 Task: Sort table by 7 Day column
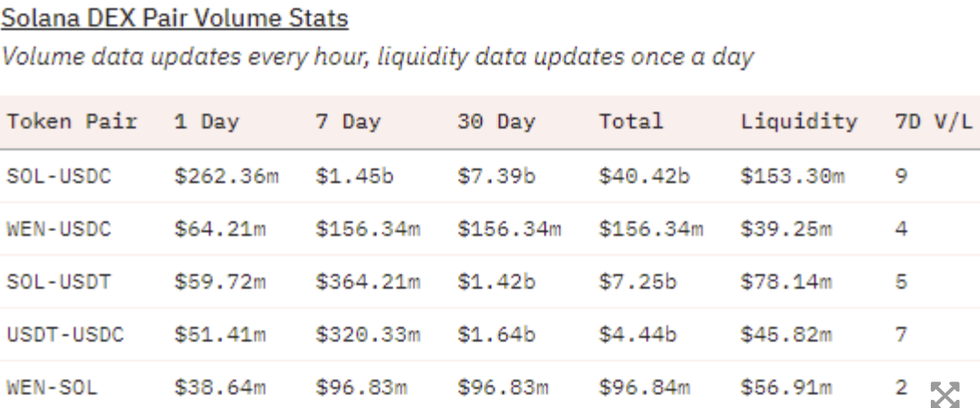point(348,121)
